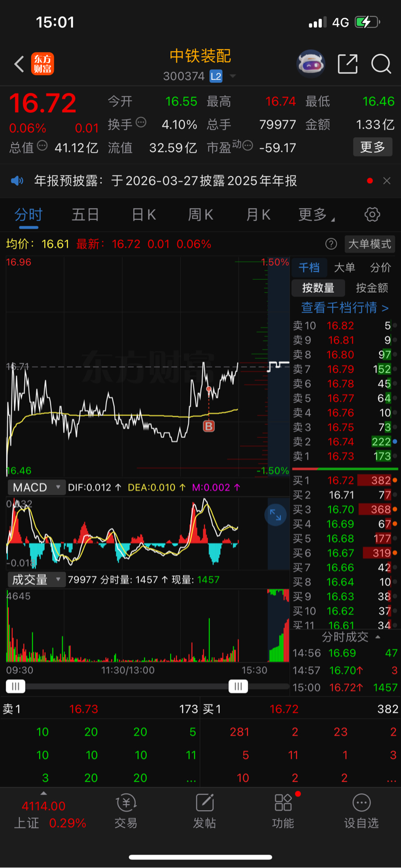Open the 年报预披露 announcement text
The height and width of the screenshot is (868, 401).
click(x=166, y=181)
